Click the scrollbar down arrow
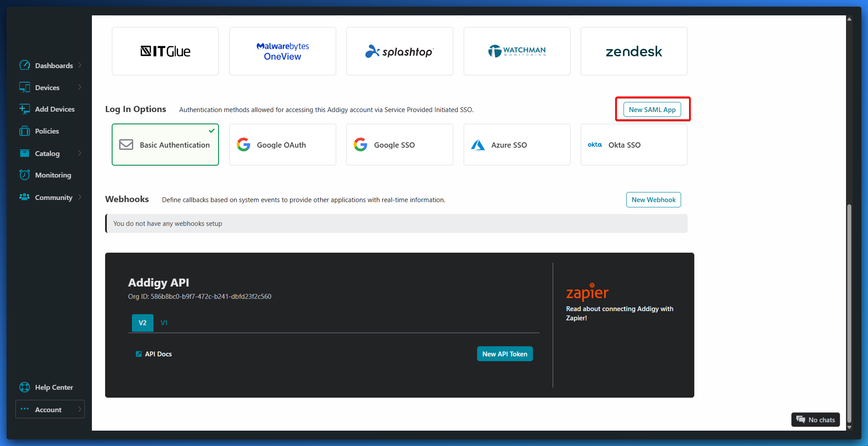The height and width of the screenshot is (446, 868). [850, 427]
